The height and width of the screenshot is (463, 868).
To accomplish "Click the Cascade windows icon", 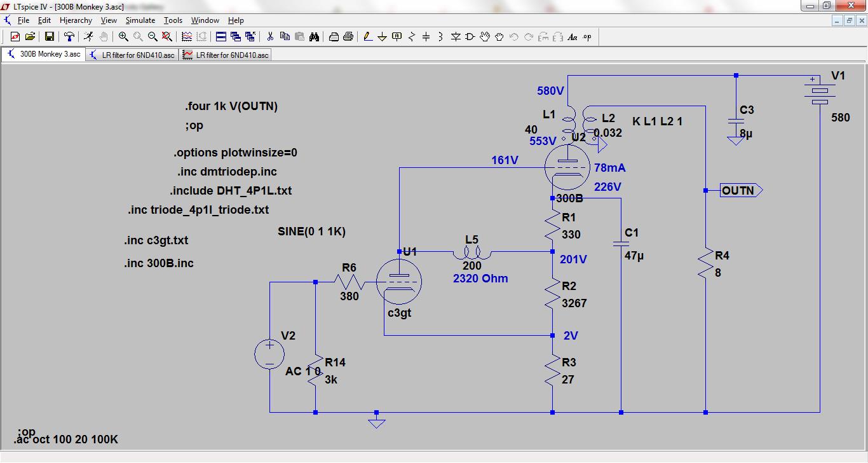I will (236, 37).
